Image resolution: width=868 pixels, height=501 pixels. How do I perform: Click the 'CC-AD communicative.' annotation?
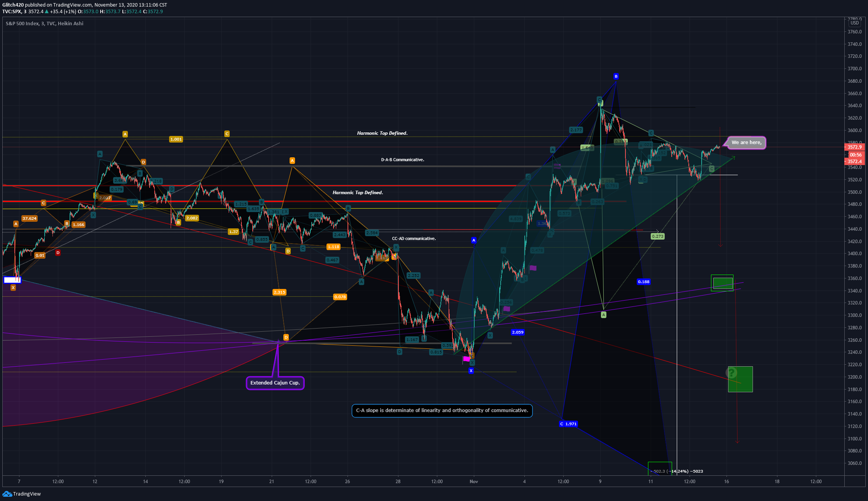414,238
